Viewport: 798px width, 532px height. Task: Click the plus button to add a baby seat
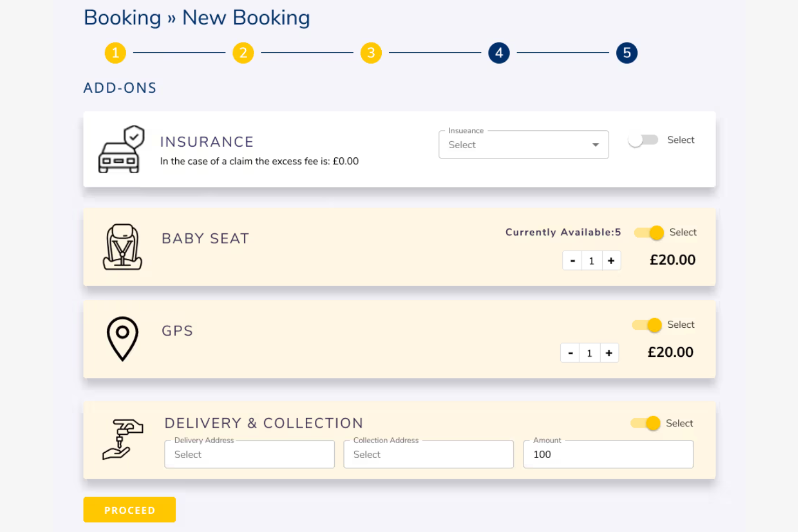click(x=611, y=260)
